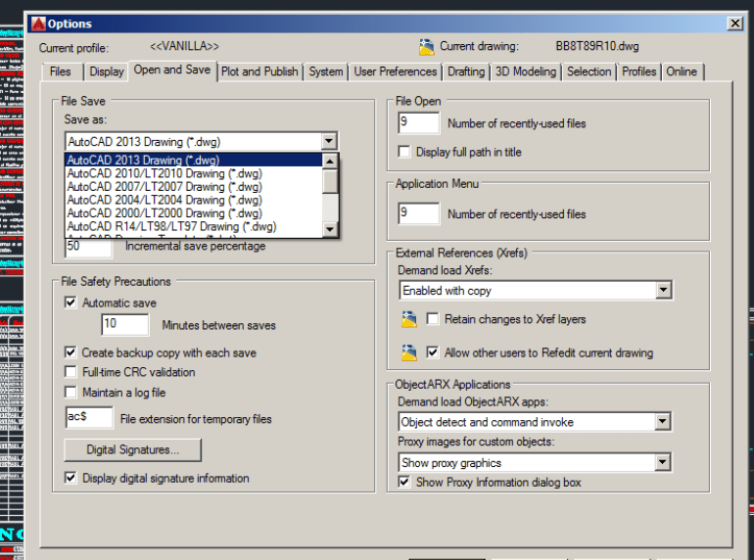This screenshot has height=560, width=754.
Task: Click the drawing icon beside Current drawing label
Action: pyautogui.click(x=426, y=47)
